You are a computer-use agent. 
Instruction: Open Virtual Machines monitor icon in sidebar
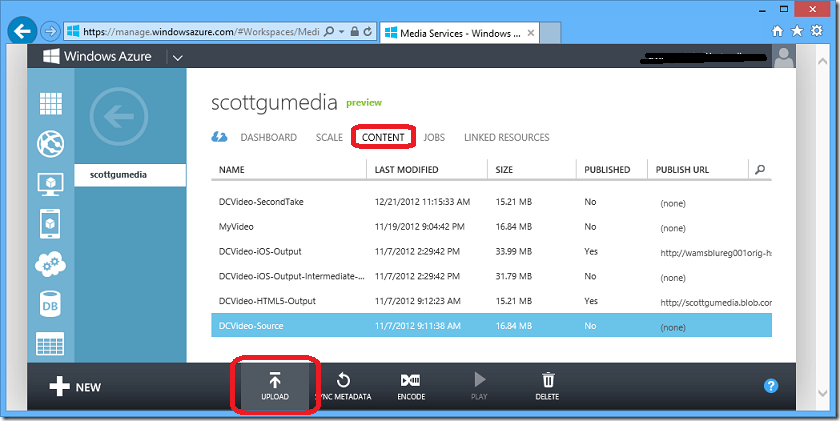50,185
